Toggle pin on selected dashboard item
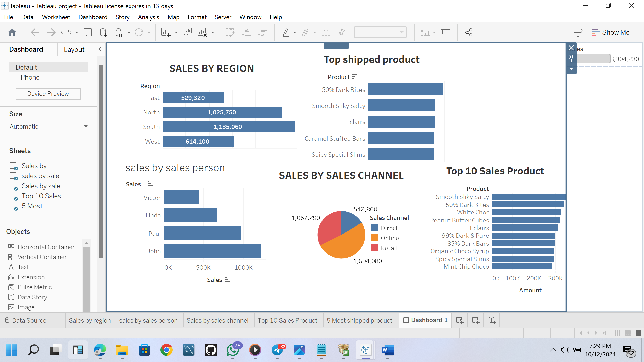Screen dimensions: 644x362 pos(571,58)
